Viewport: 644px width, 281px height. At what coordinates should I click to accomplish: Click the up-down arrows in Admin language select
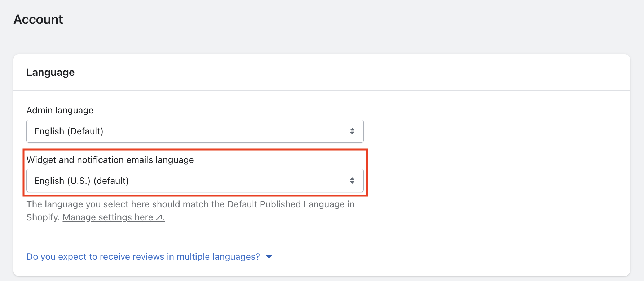click(x=352, y=131)
